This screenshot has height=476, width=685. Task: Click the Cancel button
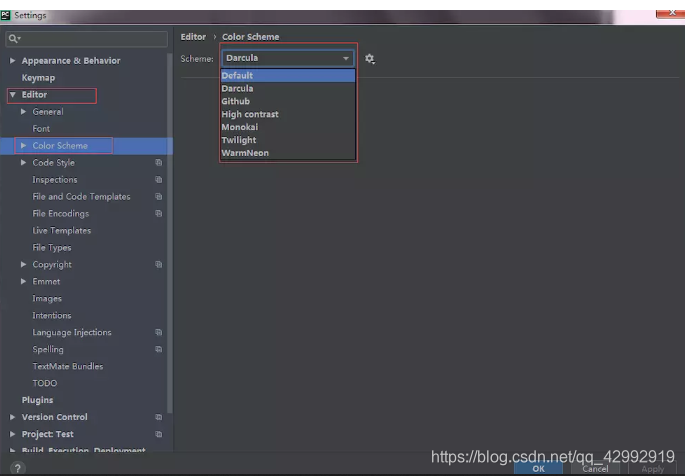point(595,469)
